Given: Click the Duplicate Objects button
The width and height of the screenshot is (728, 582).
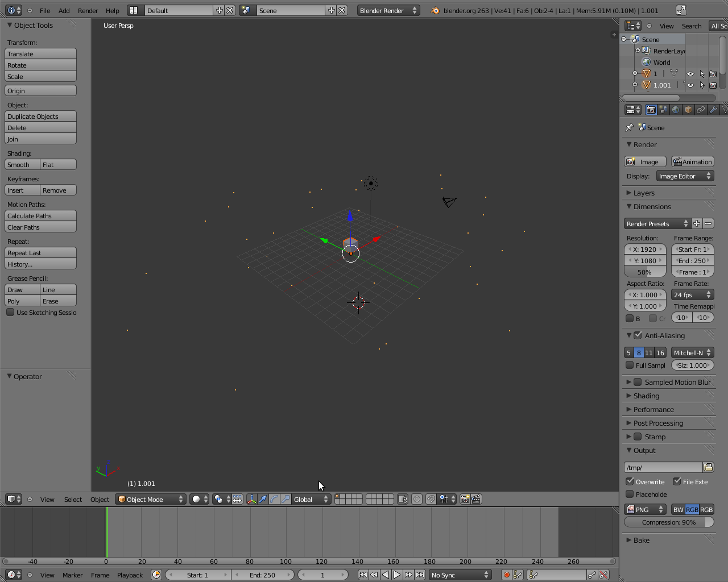Looking at the screenshot, I should click(40, 116).
